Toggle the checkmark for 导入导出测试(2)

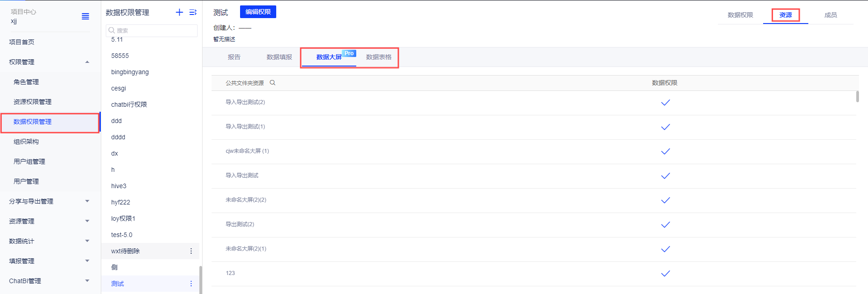(x=665, y=103)
